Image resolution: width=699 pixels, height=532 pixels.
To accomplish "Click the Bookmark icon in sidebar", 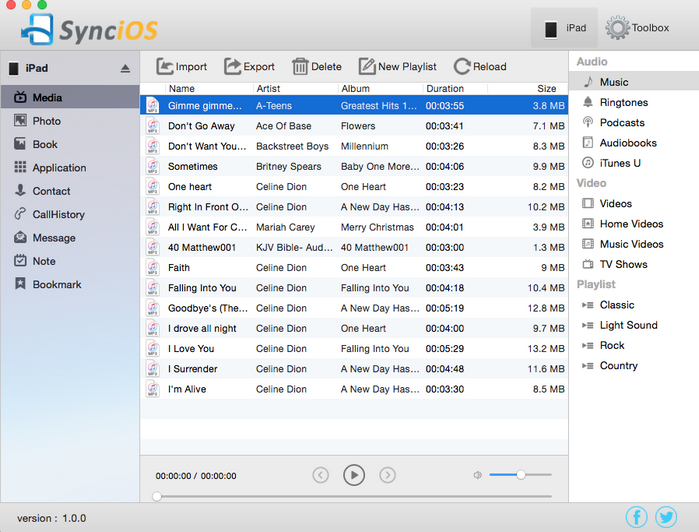I will point(20,284).
